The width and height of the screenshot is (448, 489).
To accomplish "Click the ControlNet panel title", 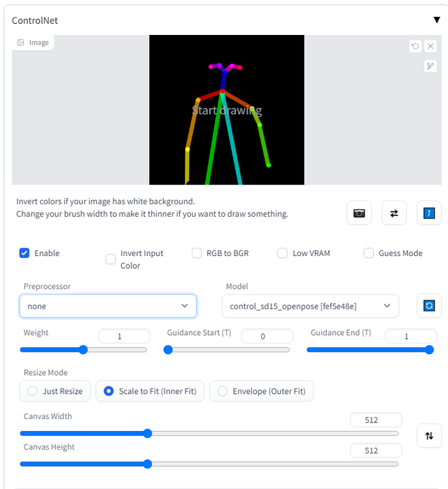I will [35, 20].
